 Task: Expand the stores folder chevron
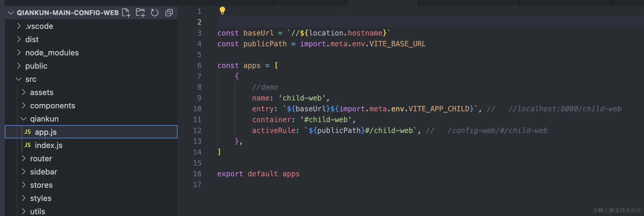coord(24,185)
